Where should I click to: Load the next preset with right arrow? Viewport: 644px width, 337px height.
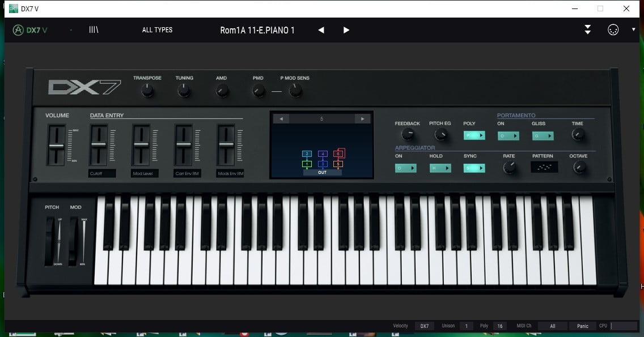346,30
